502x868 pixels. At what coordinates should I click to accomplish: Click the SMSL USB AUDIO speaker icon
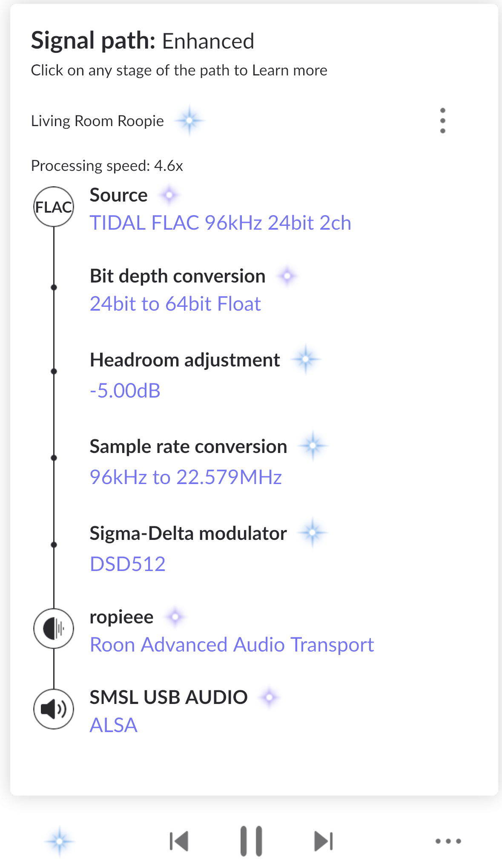pyautogui.click(x=54, y=709)
